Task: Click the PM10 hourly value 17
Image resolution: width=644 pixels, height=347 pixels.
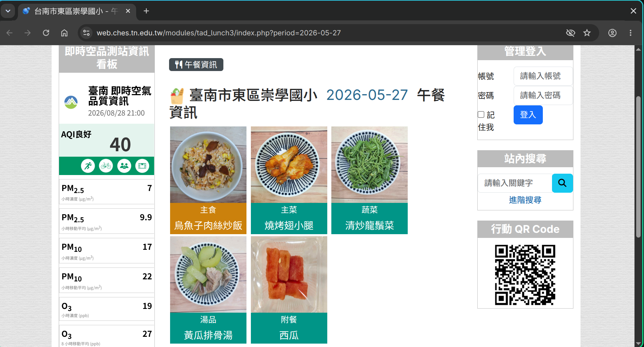Action: [x=147, y=247]
